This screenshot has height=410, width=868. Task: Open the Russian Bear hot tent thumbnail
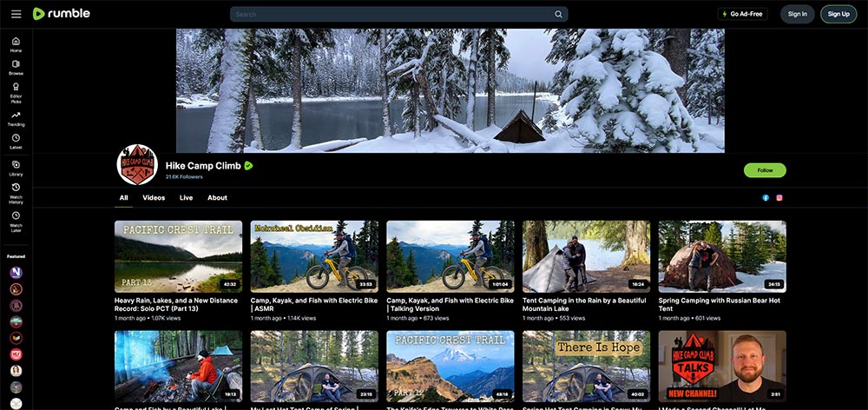tap(722, 256)
